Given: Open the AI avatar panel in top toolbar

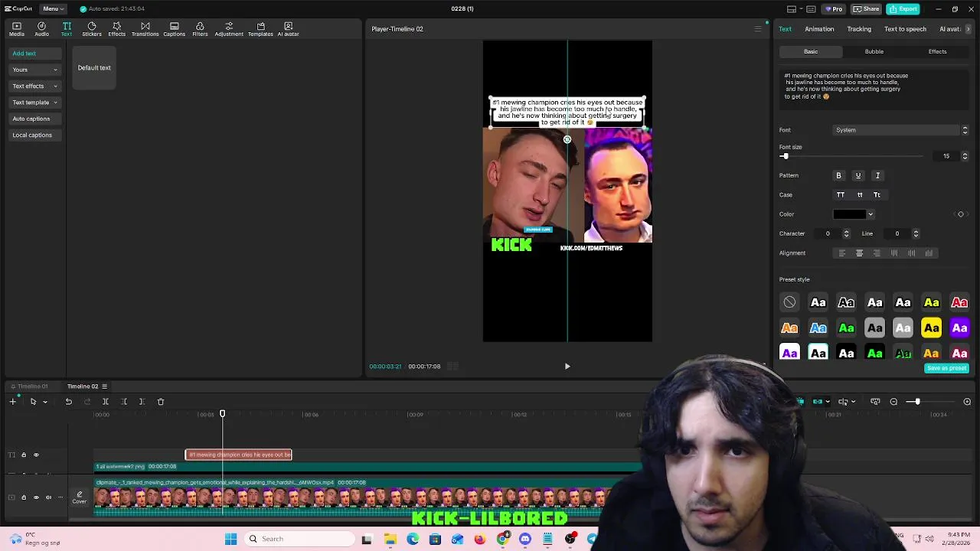Looking at the screenshot, I should [x=288, y=29].
